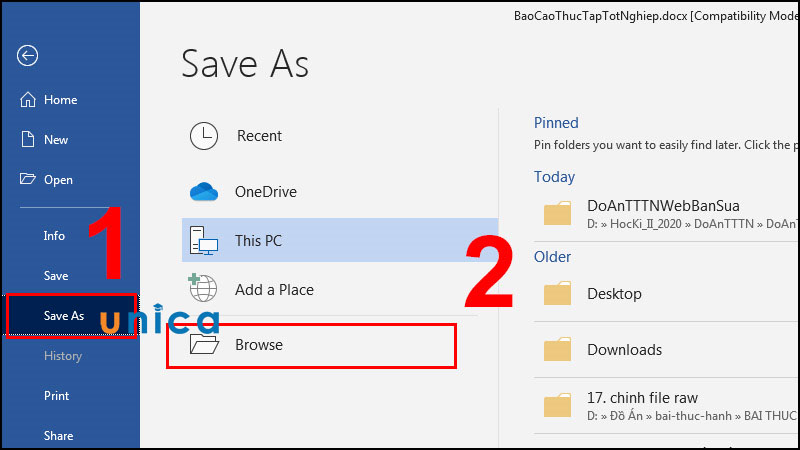Open the 17. chinh file raw folder
This screenshot has width=800, height=450.
[665, 406]
